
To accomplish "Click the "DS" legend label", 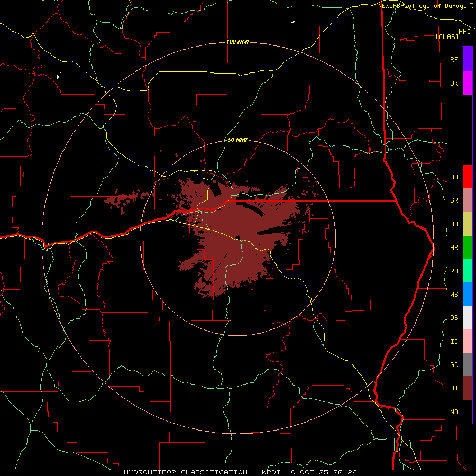I will point(454,318).
